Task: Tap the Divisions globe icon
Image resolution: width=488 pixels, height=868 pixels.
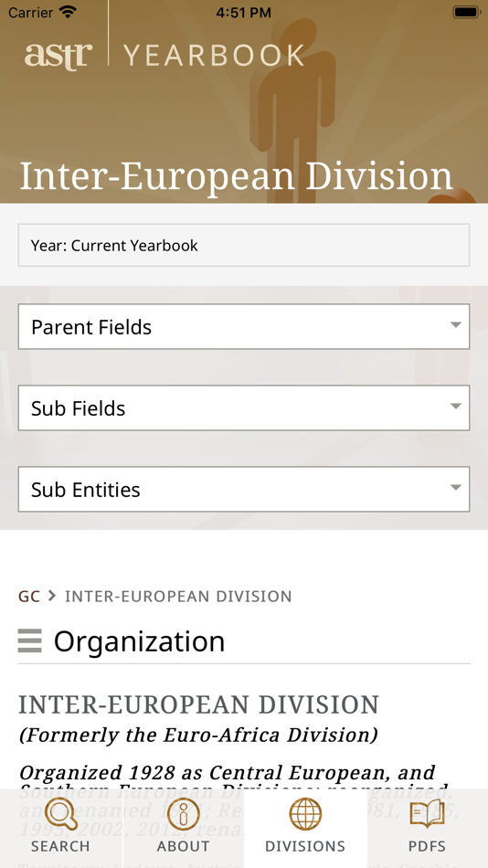Action: click(305, 814)
